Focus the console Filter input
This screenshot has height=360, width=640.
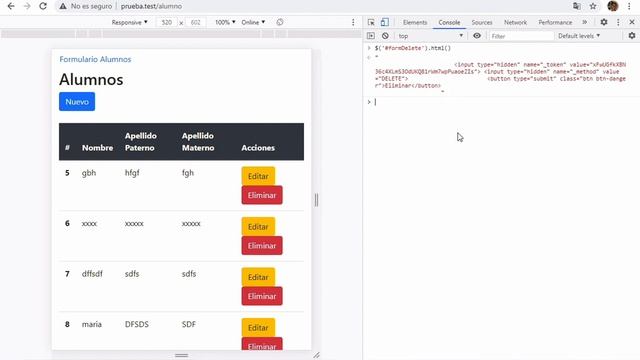[521, 36]
